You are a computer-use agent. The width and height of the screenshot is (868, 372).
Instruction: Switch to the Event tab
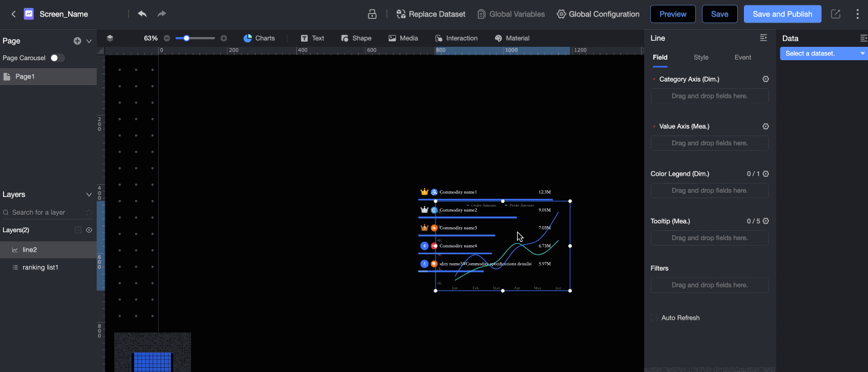(x=743, y=57)
